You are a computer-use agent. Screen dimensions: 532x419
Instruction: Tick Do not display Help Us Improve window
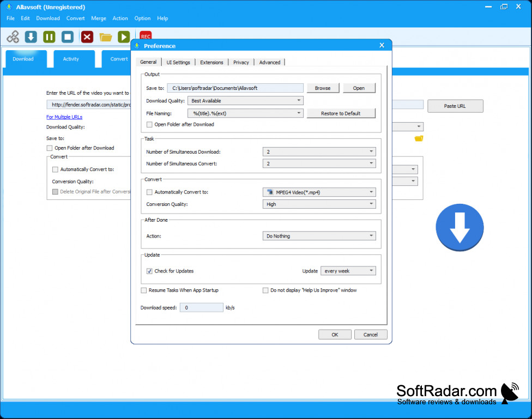tap(265, 290)
